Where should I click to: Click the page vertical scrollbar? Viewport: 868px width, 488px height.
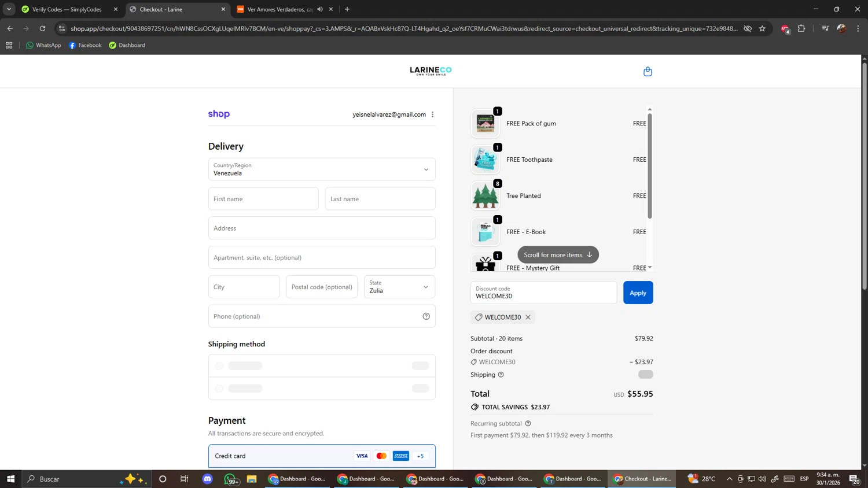point(865,176)
